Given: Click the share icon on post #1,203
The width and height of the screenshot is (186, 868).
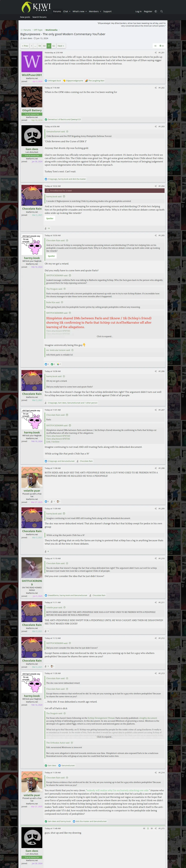Looking at the screenshot, I should tap(156, 126).
